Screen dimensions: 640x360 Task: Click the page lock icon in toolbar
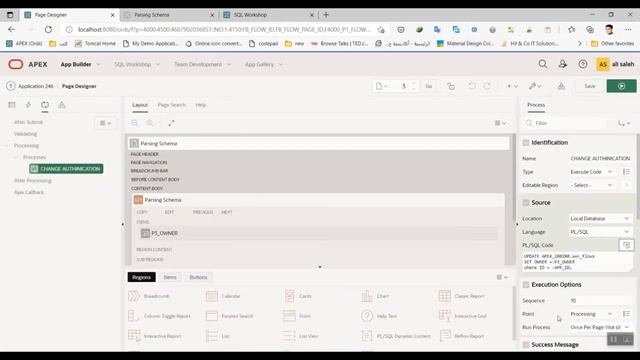coord(451,86)
